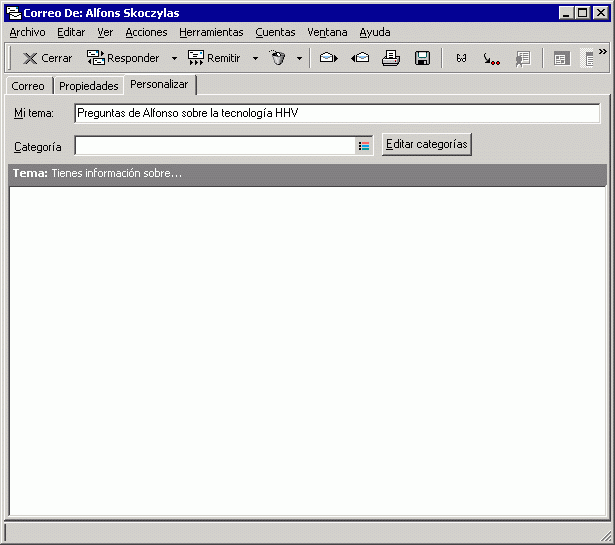
Task: Switch to the Correo tab
Action: tap(28, 86)
